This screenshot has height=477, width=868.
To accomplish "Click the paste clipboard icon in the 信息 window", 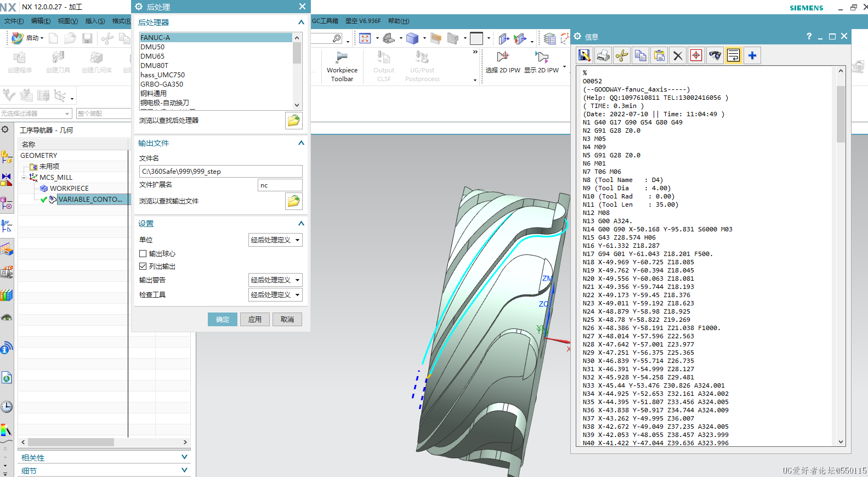I will click(659, 55).
